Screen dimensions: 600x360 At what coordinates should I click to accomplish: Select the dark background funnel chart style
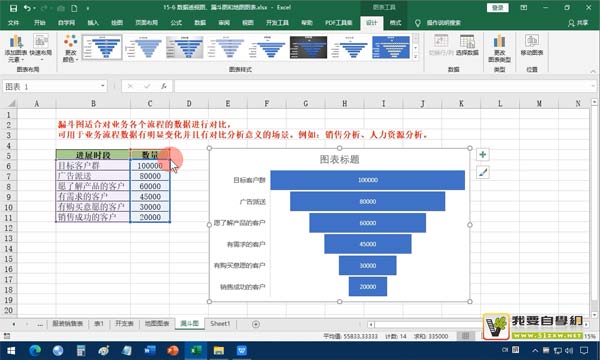click(x=308, y=47)
